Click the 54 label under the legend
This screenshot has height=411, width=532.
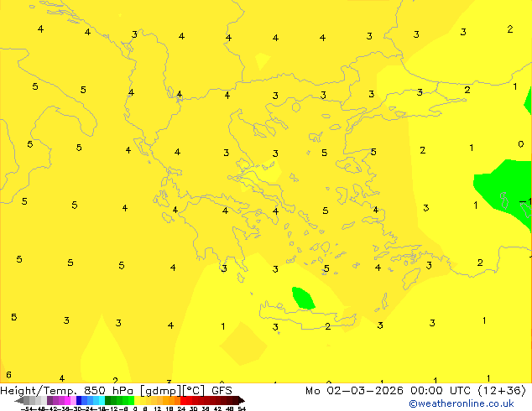[242, 408]
